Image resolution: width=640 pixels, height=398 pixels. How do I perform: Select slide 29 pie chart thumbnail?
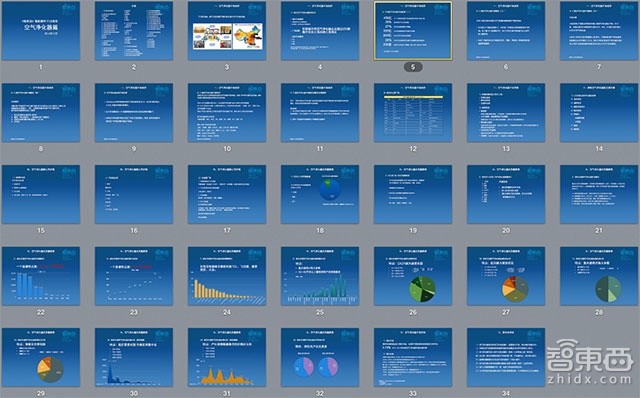tap(41, 358)
